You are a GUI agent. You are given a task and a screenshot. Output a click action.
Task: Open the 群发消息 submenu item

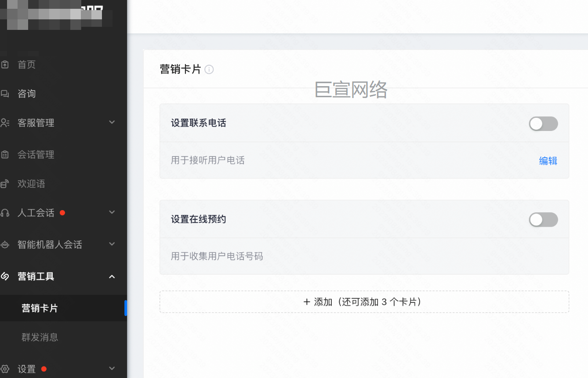click(40, 337)
